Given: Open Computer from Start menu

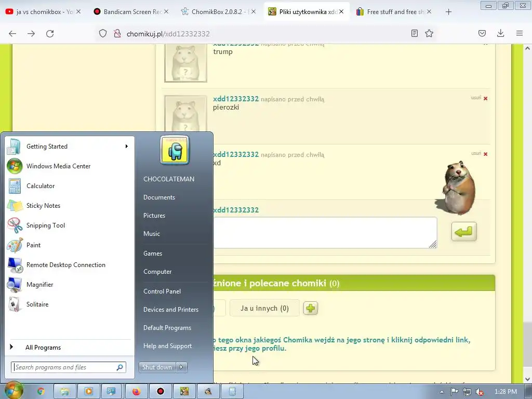Looking at the screenshot, I should pyautogui.click(x=157, y=271).
